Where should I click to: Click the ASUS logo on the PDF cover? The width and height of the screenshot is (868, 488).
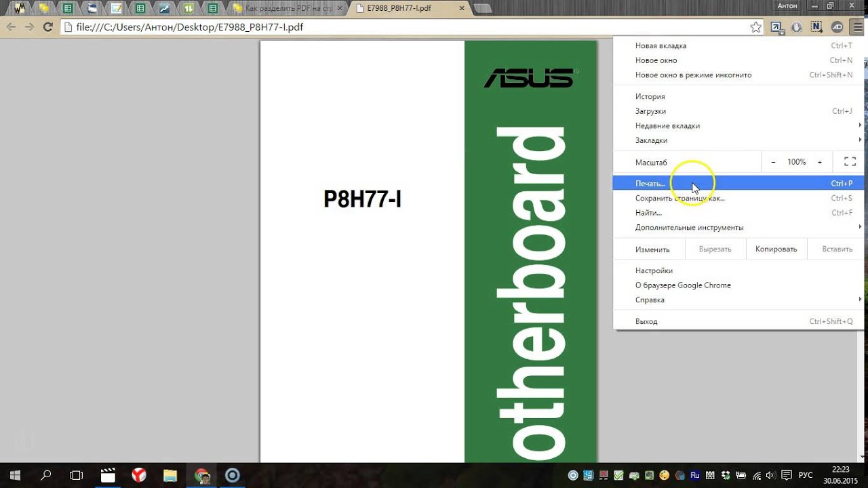(530, 78)
